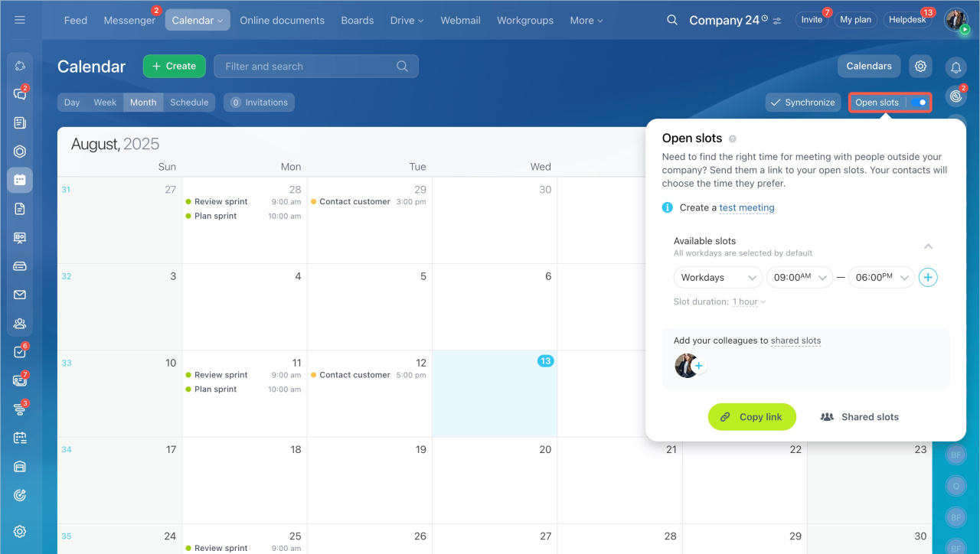This screenshot has height=554, width=980.
Task: Open Messenger in top menu
Action: coord(129,20)
